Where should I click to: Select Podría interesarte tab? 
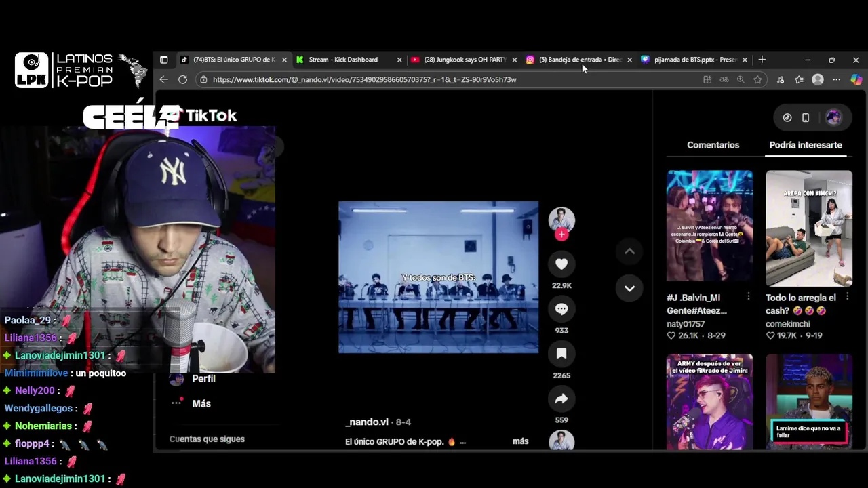click(x=806, y=145)
